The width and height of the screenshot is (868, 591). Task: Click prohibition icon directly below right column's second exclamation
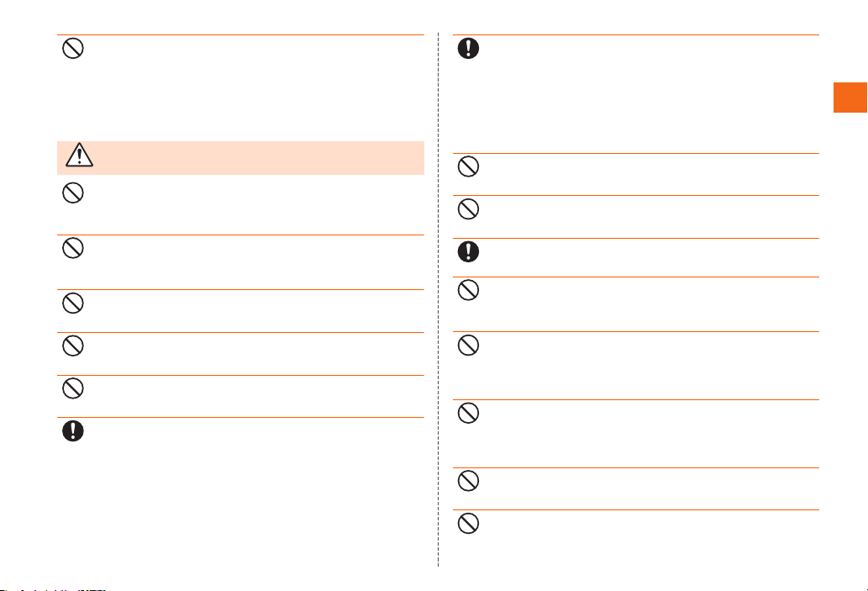click(x=468, y=290)
